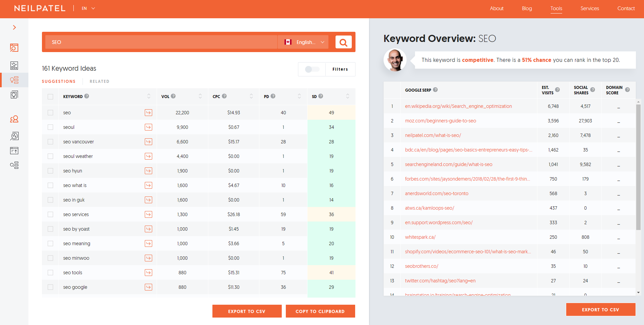Click the NEILPATEL logo
This screenshot has width=644, height=325.
[x=40, y=8]
